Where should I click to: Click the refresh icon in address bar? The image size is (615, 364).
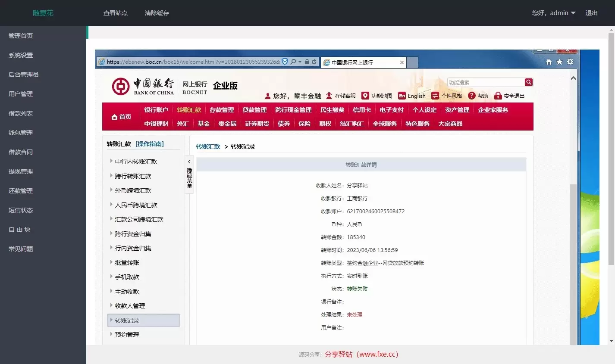tap(314, 62)
